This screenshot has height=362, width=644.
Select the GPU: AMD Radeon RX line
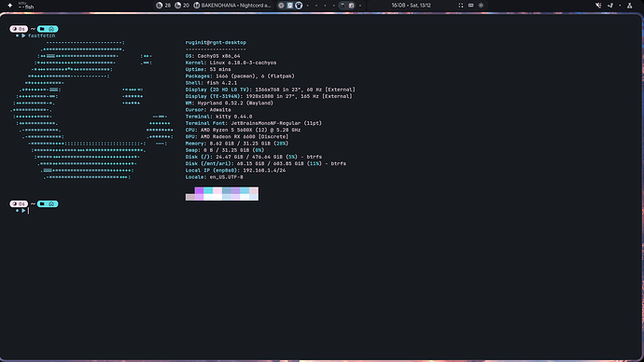click(236, 136)
